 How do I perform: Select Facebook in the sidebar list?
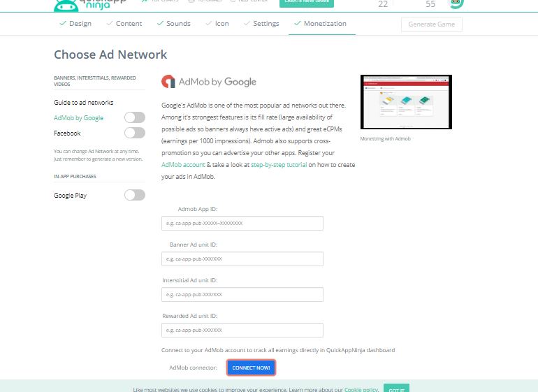pos(67,133)
